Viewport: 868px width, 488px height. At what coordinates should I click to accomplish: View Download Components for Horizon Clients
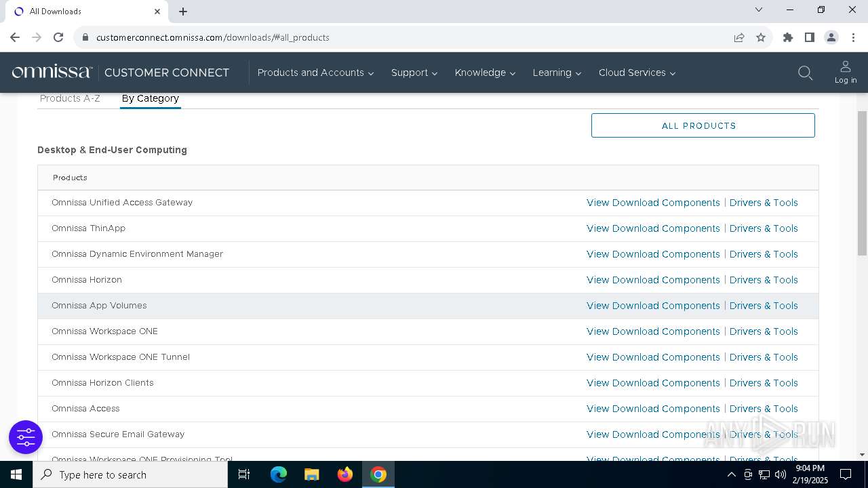tap(653, 383)
